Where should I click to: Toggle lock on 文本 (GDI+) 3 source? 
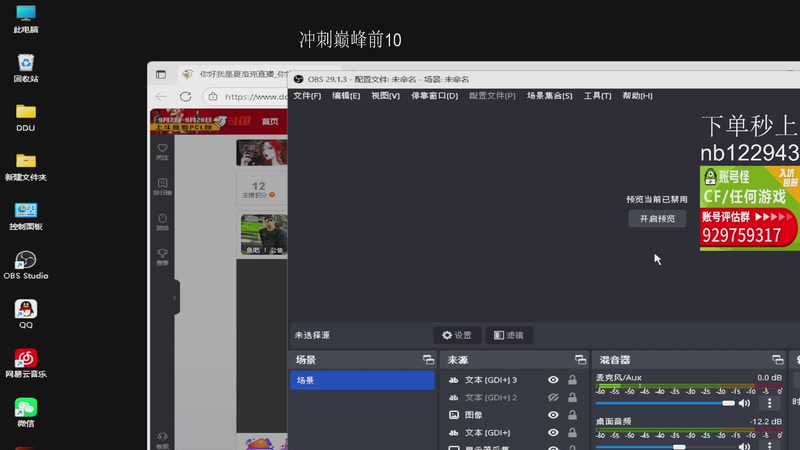pos(572,380)
